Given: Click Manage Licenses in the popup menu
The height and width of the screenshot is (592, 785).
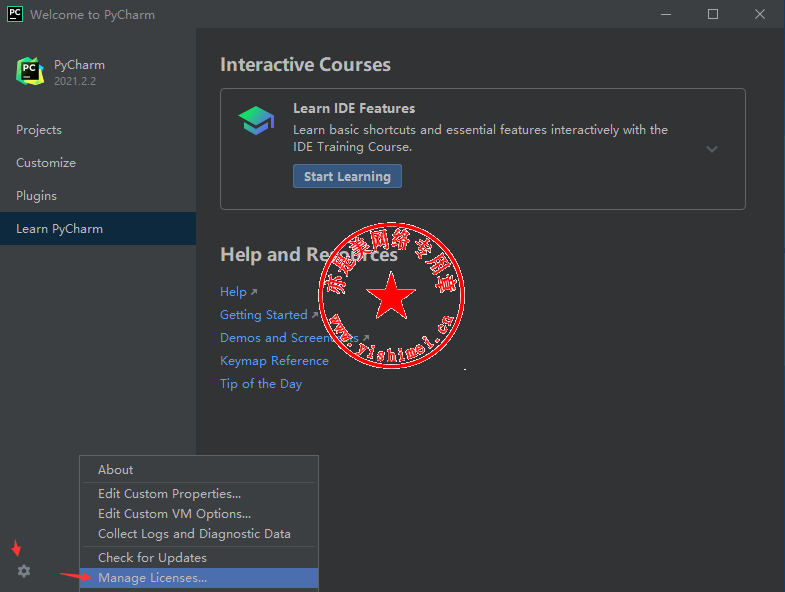Looking at the screenshot, I should click(152, 578).
